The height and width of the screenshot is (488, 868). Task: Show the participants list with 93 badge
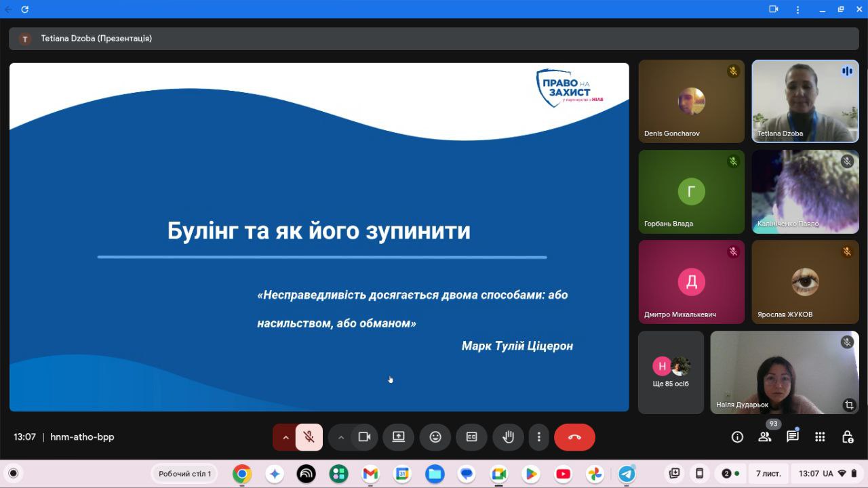click(765, 437)
